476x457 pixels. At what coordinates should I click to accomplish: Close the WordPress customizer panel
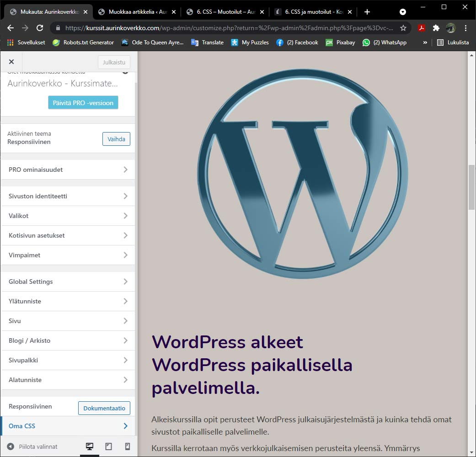11,62
